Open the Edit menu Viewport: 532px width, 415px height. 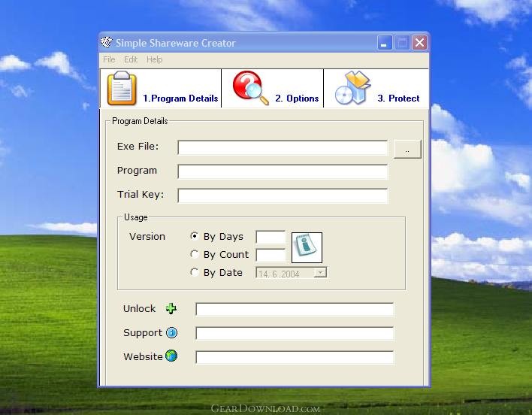131,59
